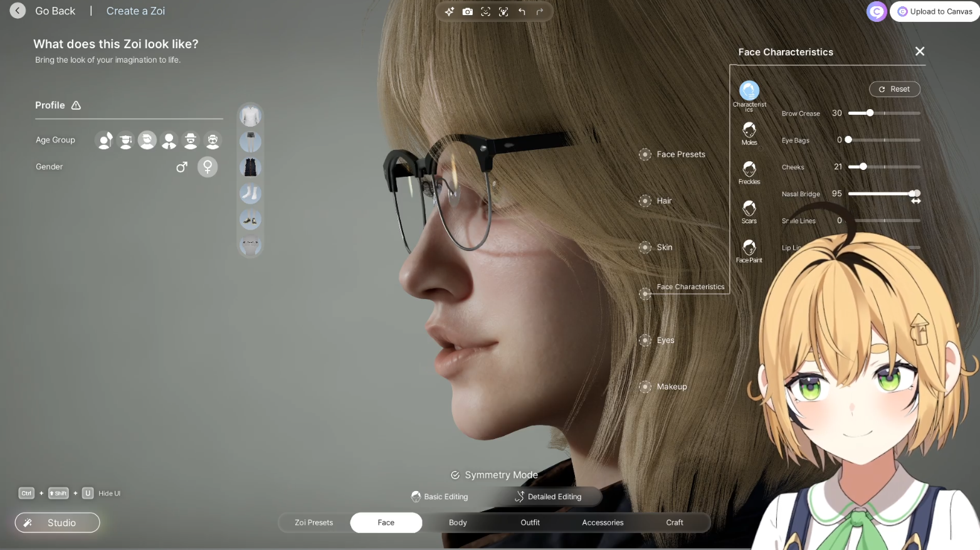
Task: Switch to the Body tab
Action: tap(458, 522)
